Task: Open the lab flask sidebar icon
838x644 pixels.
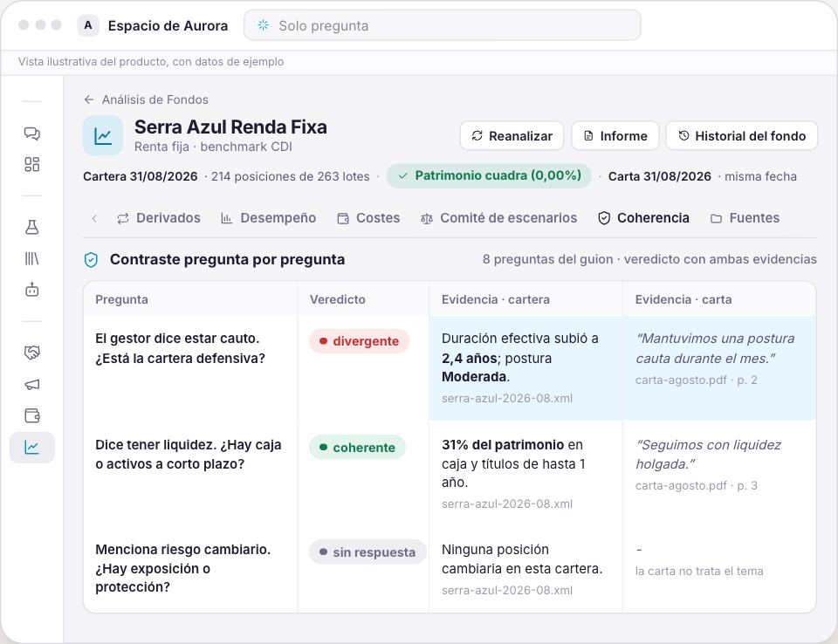Action: [x=32, y=227]
